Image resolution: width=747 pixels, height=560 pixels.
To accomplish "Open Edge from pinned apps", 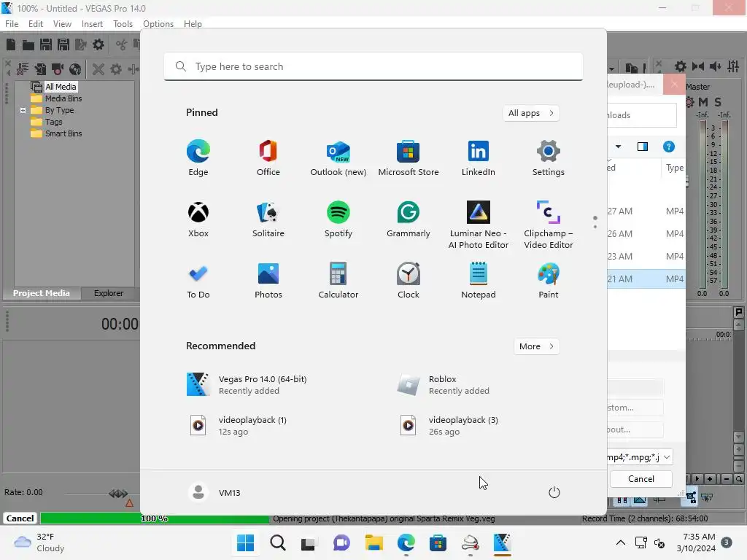I will [198, 158].
